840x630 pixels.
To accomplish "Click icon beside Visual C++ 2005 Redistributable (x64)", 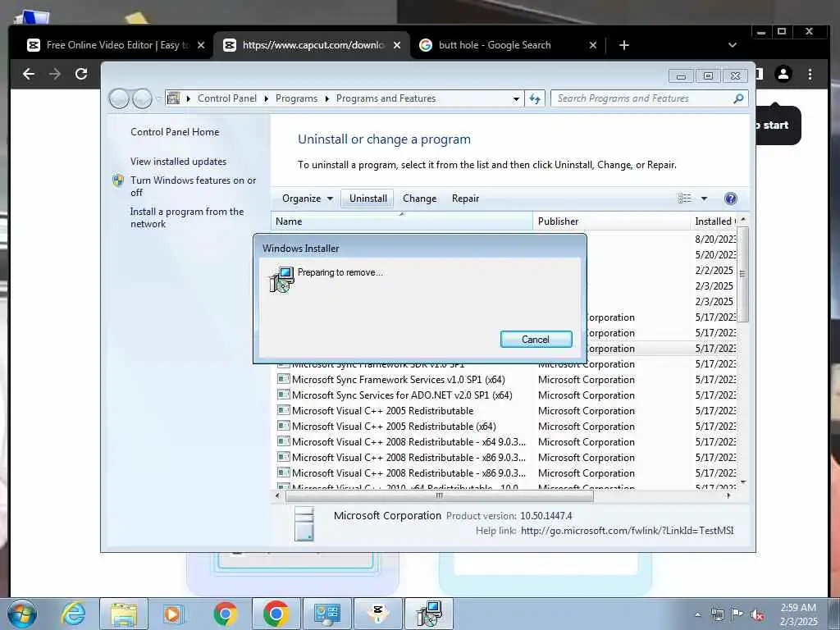I will [283, 426].
